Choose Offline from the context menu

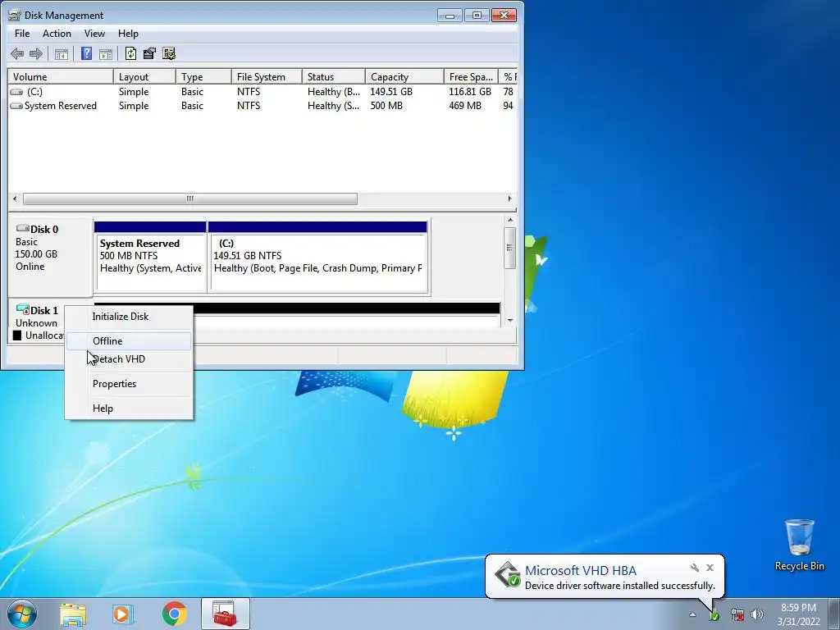click(129, 341)
